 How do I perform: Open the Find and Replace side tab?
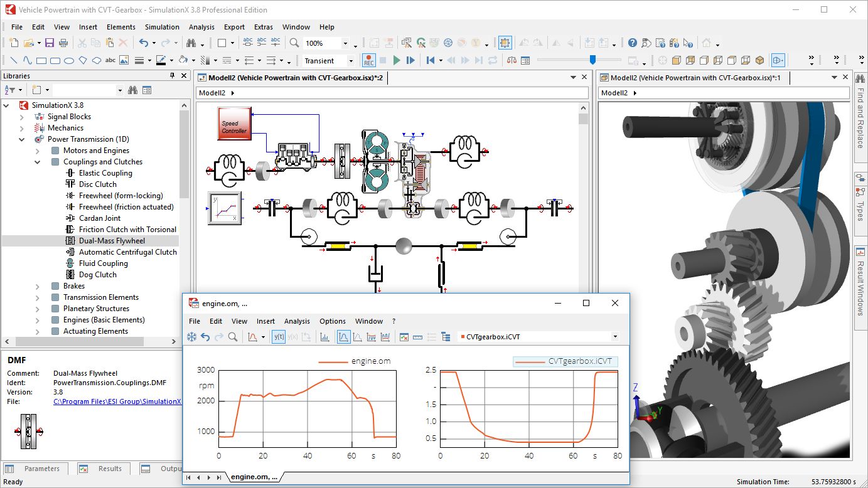(860, 118)
